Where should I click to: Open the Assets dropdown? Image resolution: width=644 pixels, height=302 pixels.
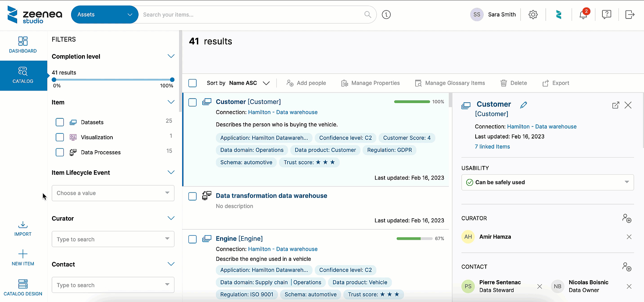coord(105,14)
